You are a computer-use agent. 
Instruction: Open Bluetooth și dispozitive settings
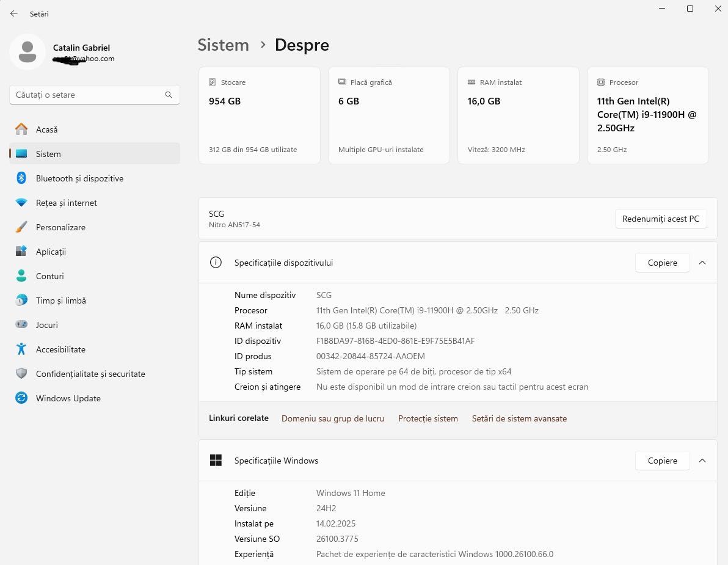click(x=95, y=178)
